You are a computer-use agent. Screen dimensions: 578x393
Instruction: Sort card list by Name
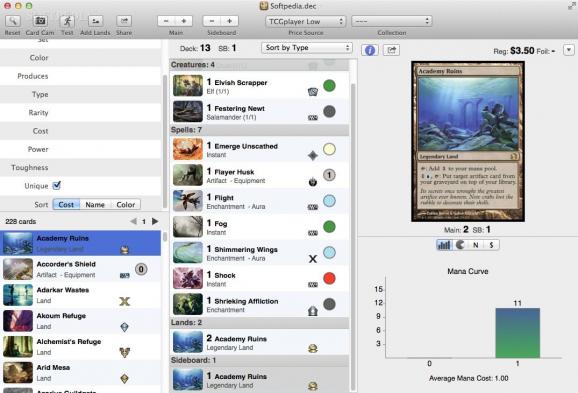tap(95, 205)
